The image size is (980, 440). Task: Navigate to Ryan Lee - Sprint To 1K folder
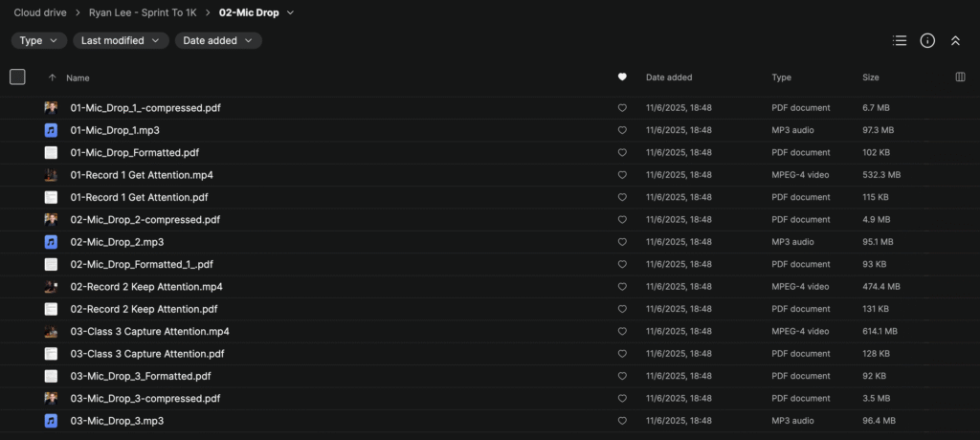156,12
